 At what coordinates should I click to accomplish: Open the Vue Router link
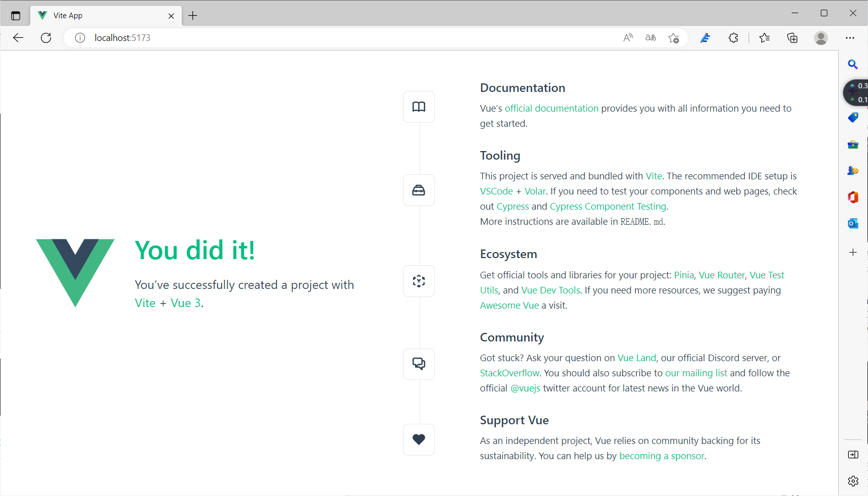click(x=722, y=275)
